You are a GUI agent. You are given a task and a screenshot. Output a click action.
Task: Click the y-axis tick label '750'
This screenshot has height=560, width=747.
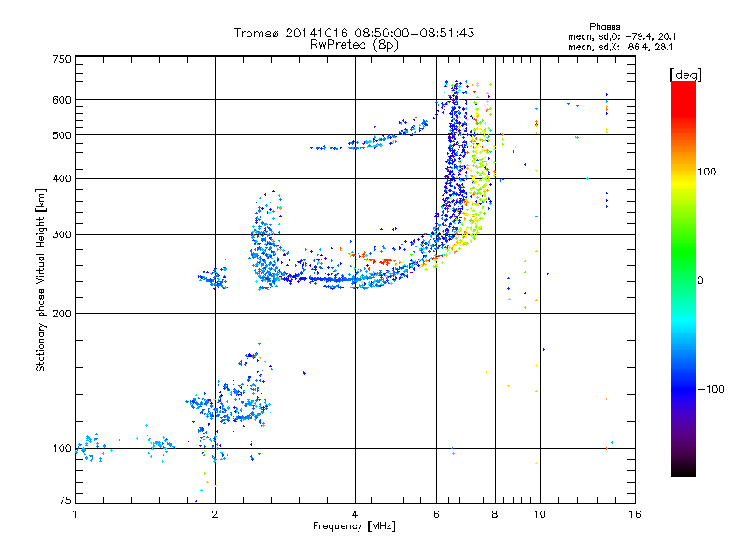coord(62,59)
